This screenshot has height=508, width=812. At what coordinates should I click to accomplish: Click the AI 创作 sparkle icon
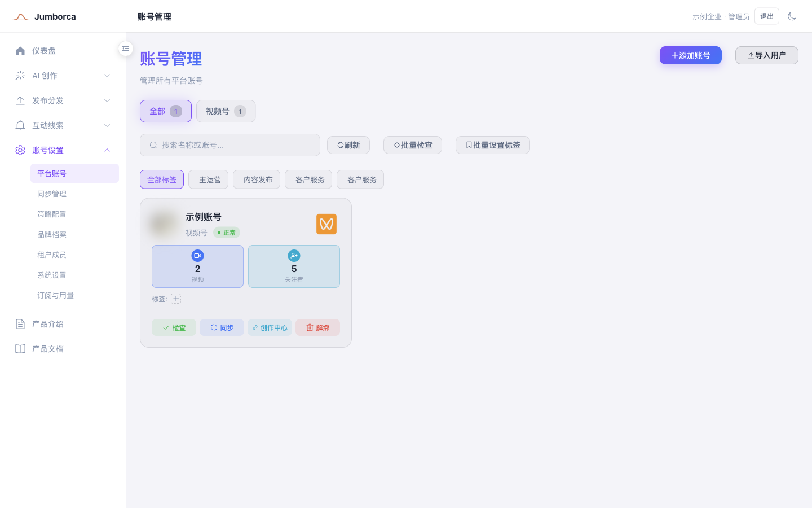pyautogui.click(x=20, y=76)
